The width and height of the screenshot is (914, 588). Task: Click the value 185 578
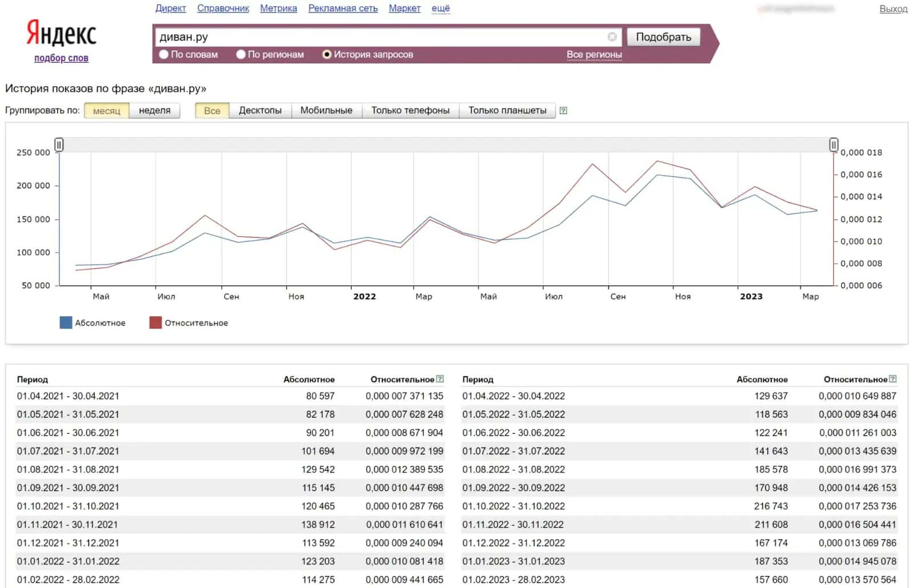(x=771, y=470)
